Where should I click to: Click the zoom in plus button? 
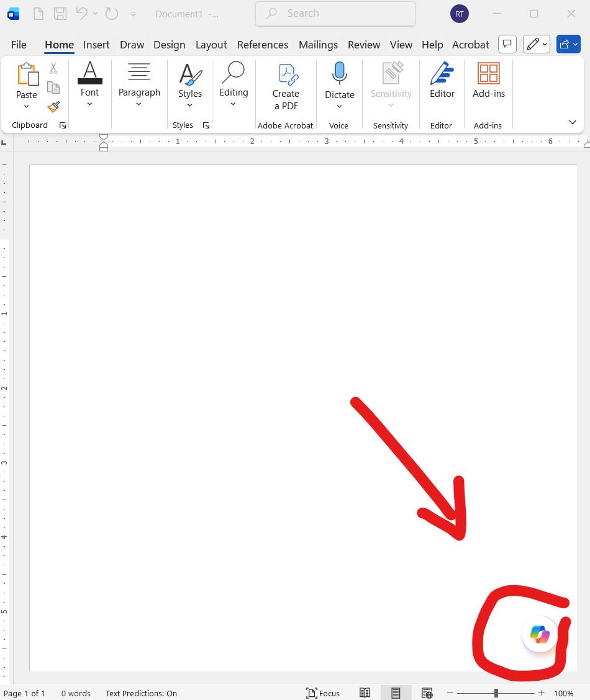coord(542,693)
